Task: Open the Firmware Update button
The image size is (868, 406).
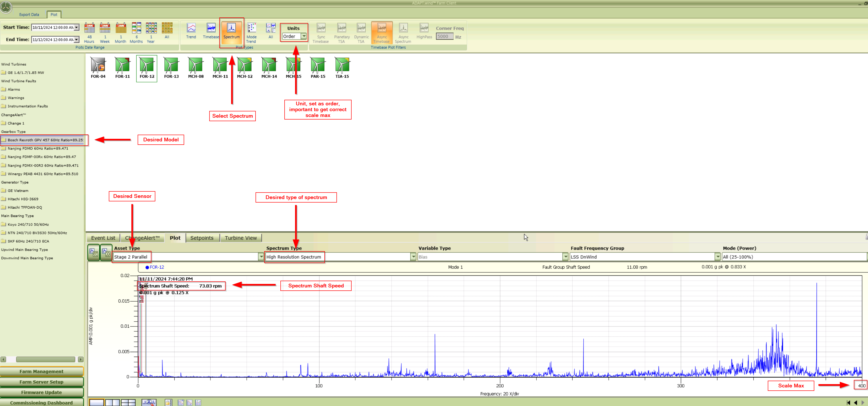Action: click(x=41, y=392)
